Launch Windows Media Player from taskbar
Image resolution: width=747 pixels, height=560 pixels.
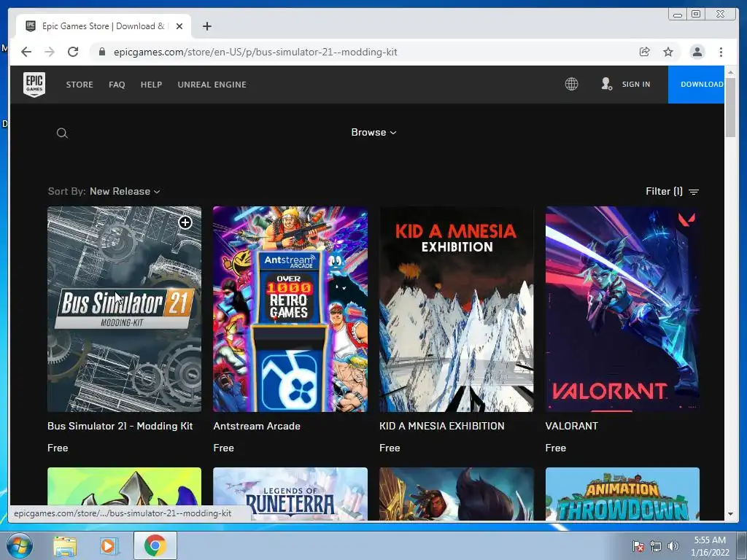(x=109, y=545)
